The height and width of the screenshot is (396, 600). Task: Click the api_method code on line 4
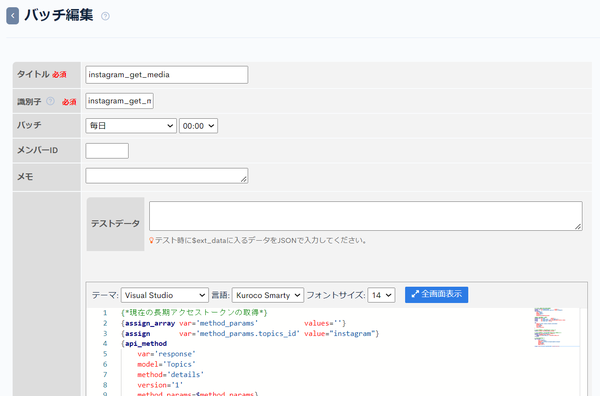tap(146, 344)
